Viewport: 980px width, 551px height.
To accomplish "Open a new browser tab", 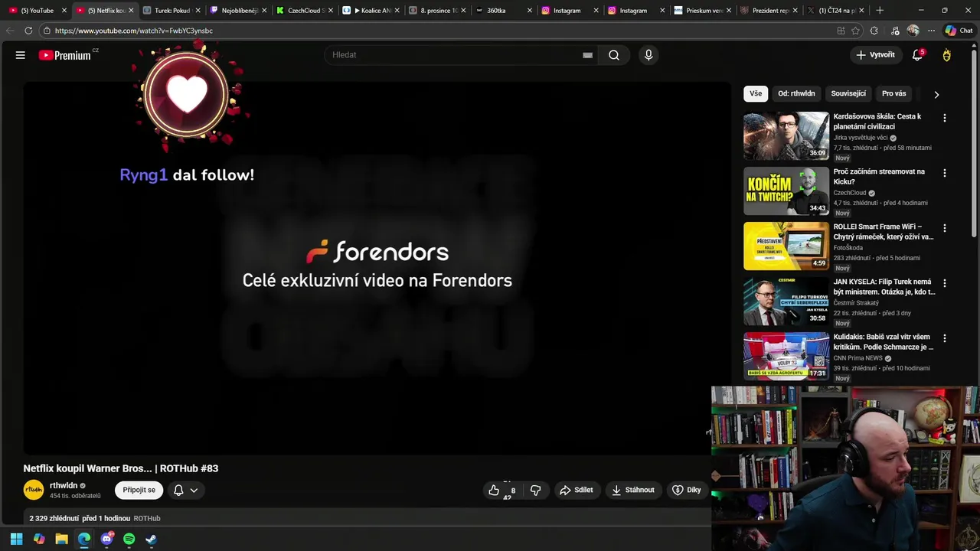I will tap(880, 11).
